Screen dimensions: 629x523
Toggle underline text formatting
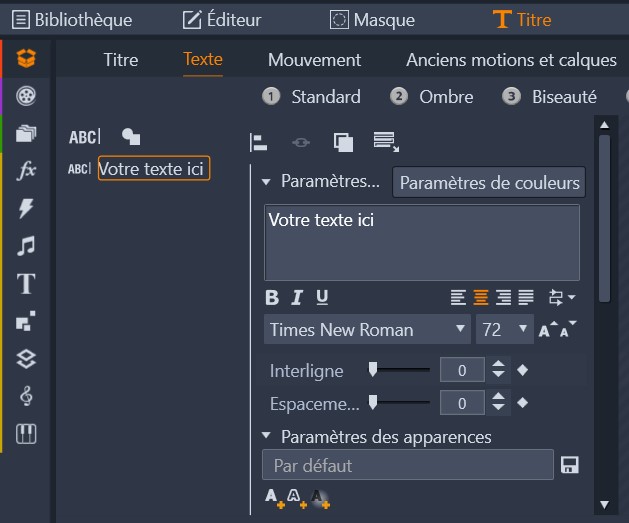click(x=322, y=297)
